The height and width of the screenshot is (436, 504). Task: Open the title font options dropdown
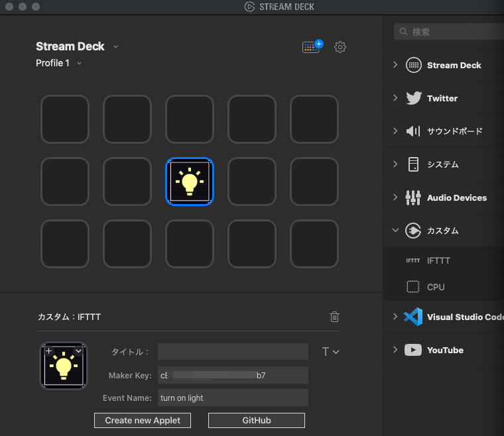[330, 352]
